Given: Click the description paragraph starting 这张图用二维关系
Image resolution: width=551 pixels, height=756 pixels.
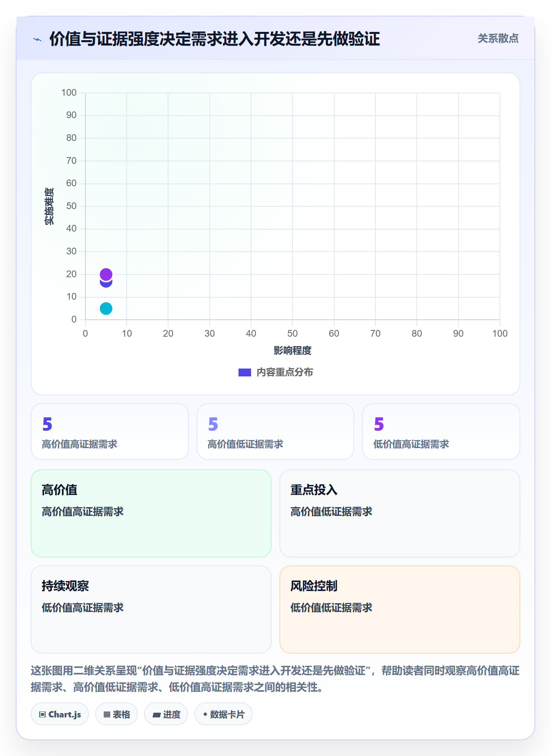Looking at the screenshot, I should coord(275,679).
